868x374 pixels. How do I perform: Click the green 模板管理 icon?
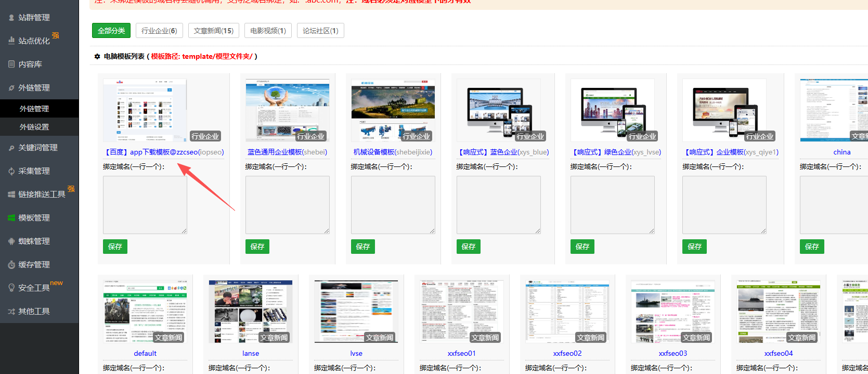coord(11,218)
